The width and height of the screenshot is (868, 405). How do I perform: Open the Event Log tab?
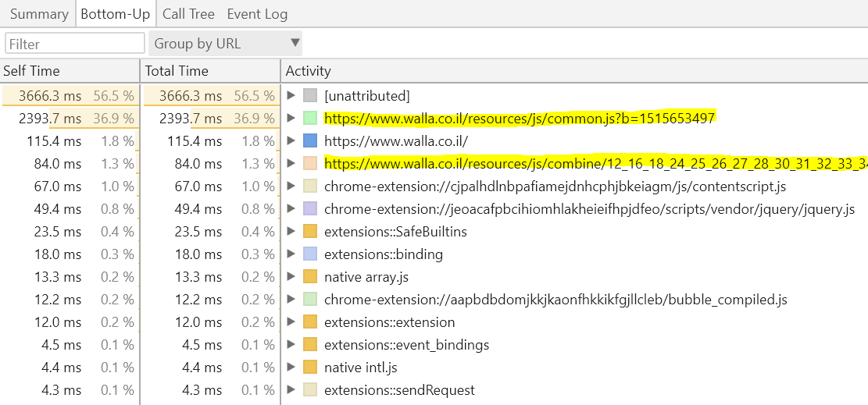point(257,14)
